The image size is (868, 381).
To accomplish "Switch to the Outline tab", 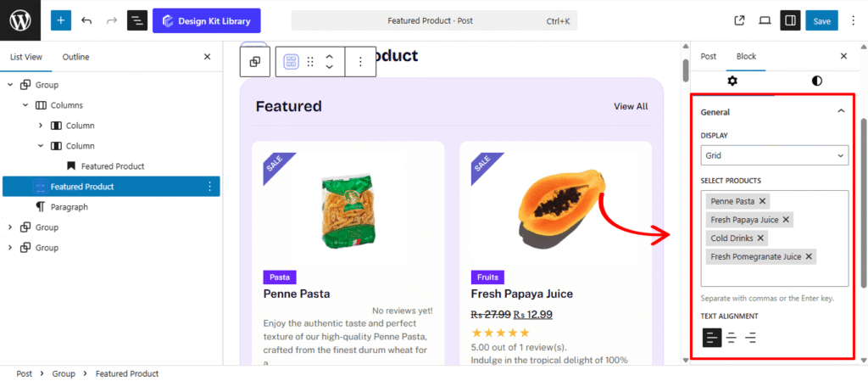I will [75, 57].
